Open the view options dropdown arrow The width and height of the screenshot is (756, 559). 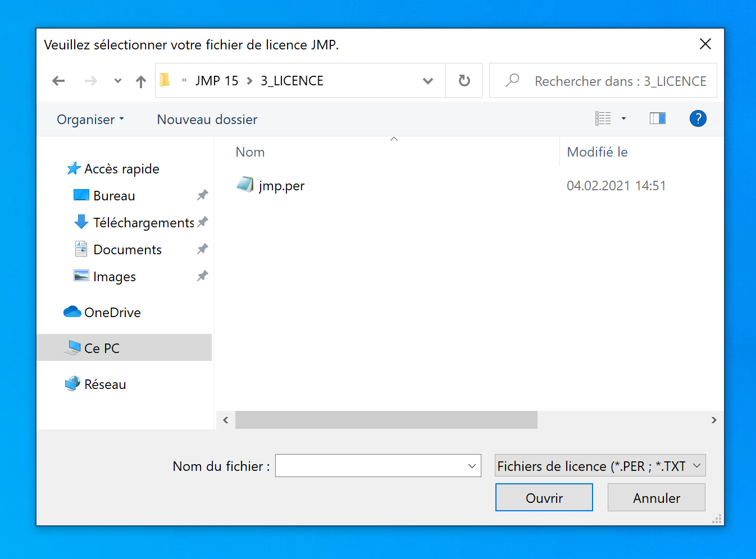pos(623,118)
